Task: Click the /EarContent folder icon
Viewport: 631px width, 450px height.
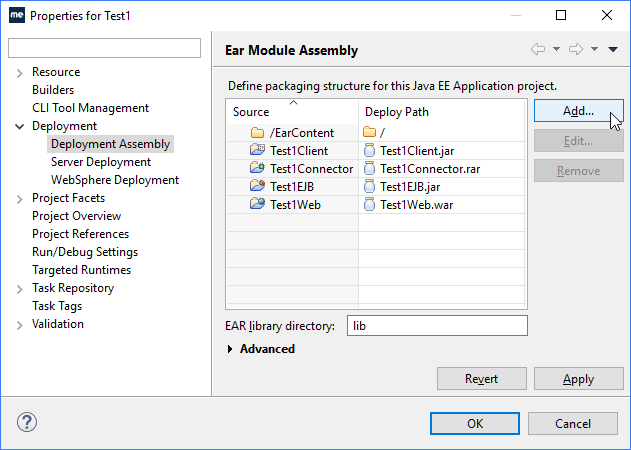Action: pos(257,133)
